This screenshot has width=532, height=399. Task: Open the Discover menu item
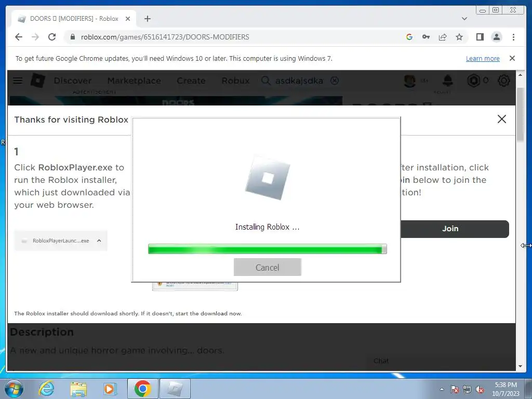coord(73,81)
